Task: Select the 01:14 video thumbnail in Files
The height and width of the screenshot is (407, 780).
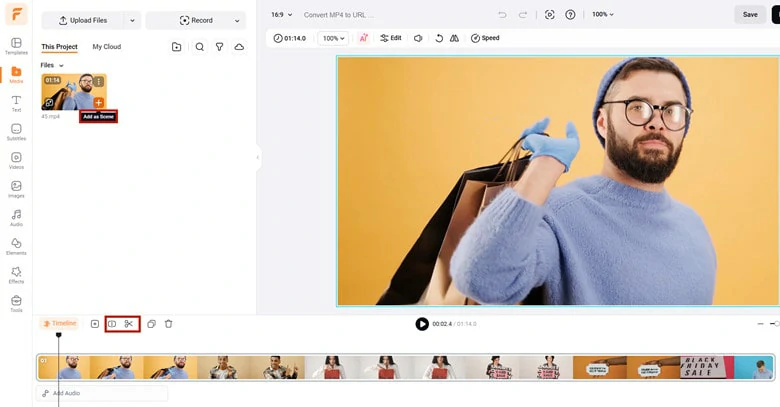Action: pos(74,92)
